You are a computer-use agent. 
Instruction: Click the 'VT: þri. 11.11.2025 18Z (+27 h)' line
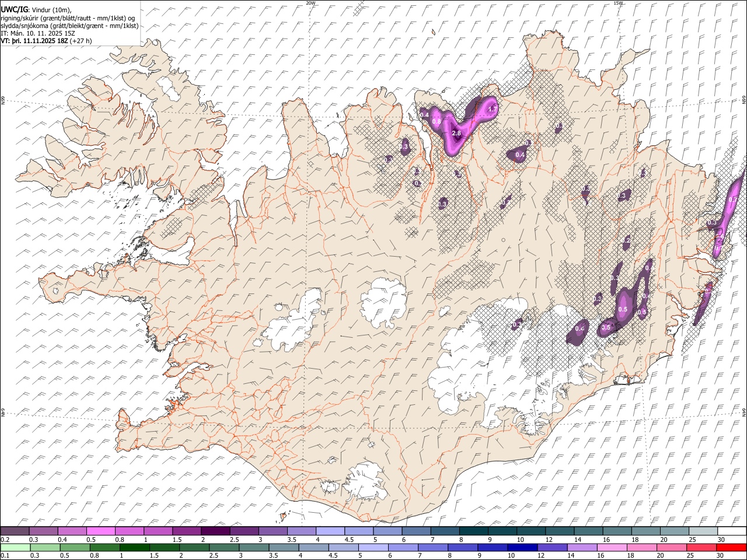click(46, 41)
